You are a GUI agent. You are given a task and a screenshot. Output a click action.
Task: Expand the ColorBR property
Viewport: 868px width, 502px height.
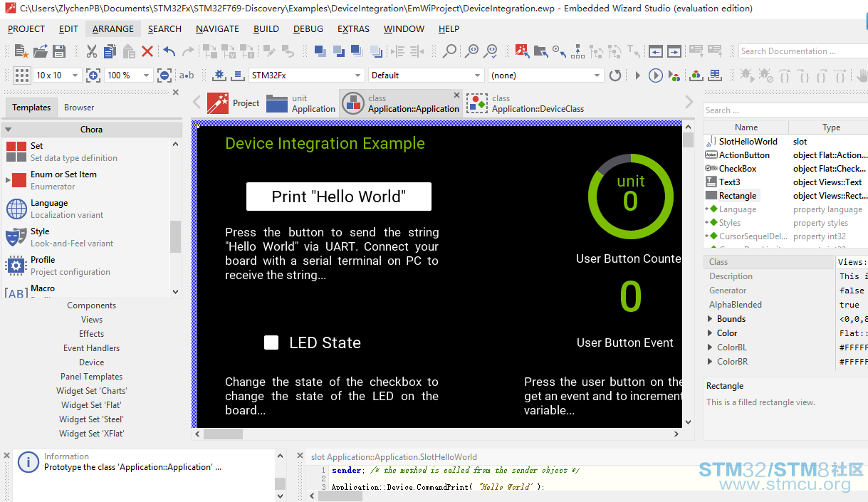click(710, 362)
